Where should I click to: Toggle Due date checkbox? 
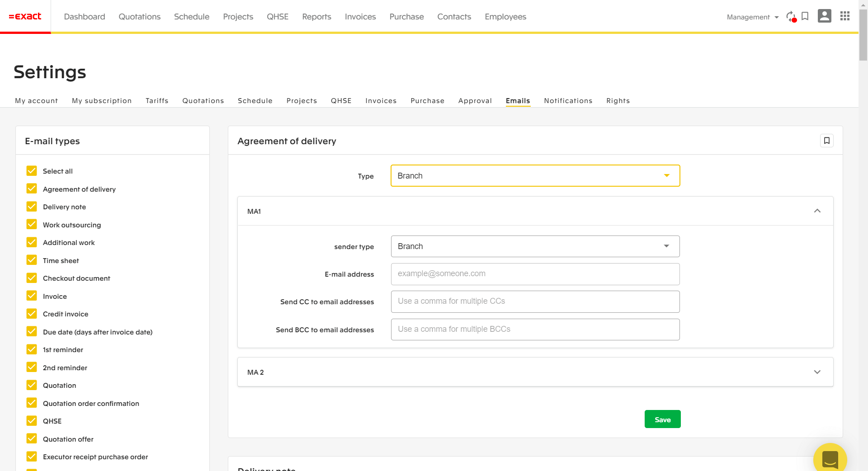pyautogui.click(x=32, y=331)
